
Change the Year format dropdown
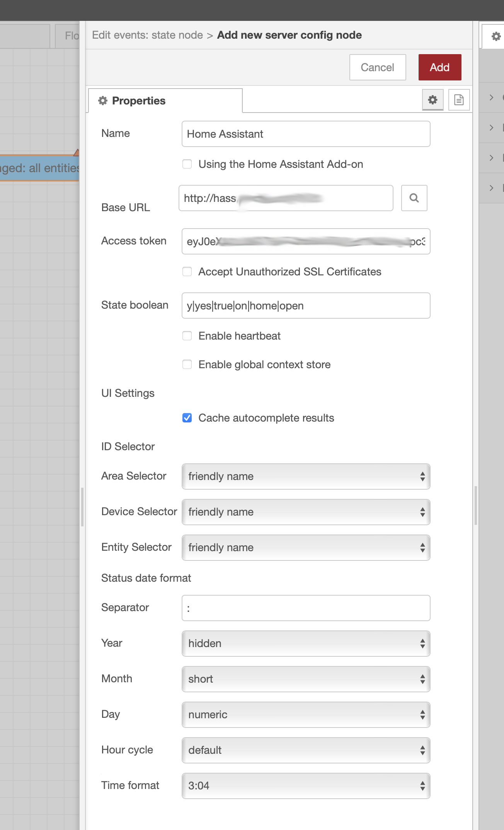pos(306,644)
